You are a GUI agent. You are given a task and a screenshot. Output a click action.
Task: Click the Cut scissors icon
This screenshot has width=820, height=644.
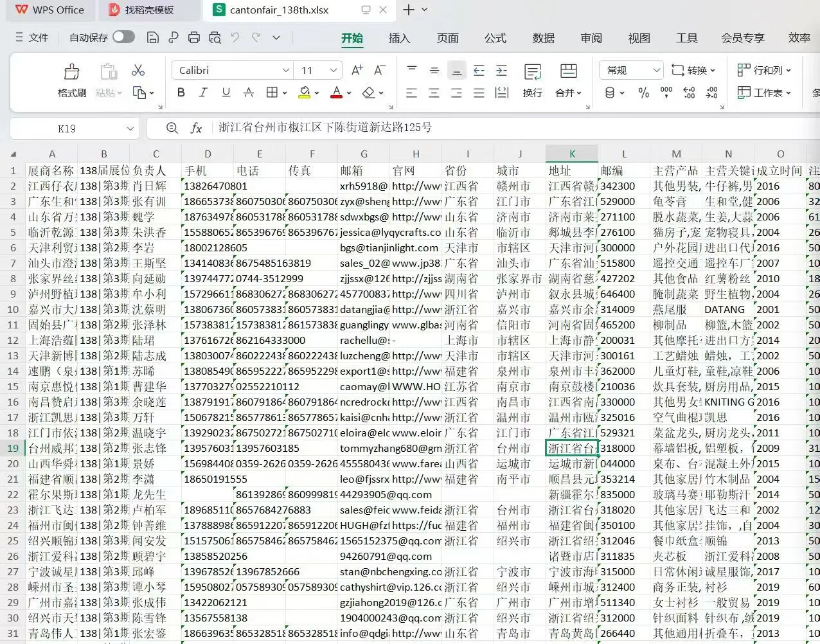[138, 70]
